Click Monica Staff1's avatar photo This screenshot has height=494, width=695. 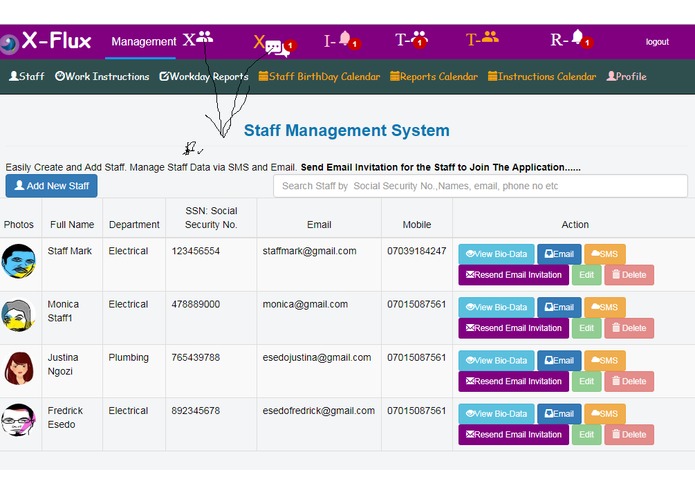pos(18,315)
